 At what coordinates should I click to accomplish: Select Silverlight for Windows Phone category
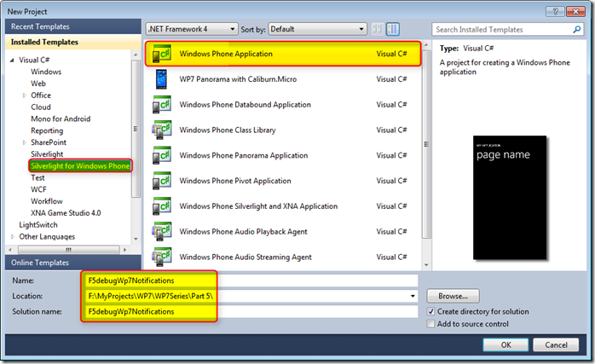[x=80, y=166]
